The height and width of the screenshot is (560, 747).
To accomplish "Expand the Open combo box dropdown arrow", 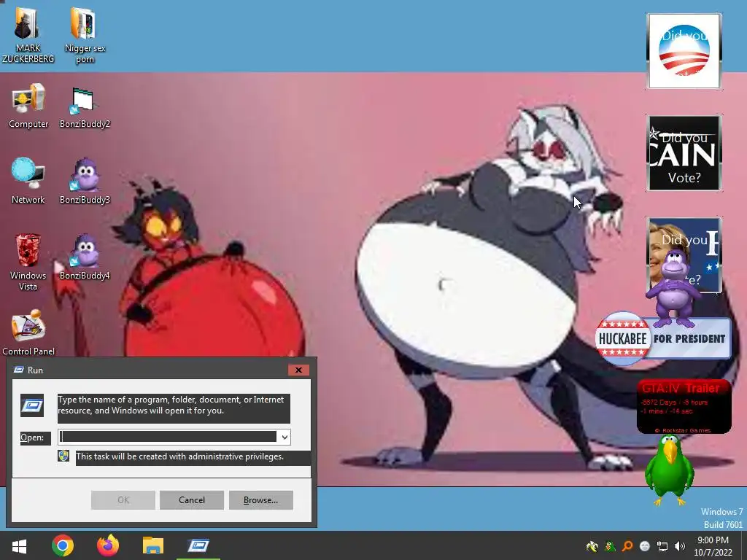I will (x=285, y=437).
